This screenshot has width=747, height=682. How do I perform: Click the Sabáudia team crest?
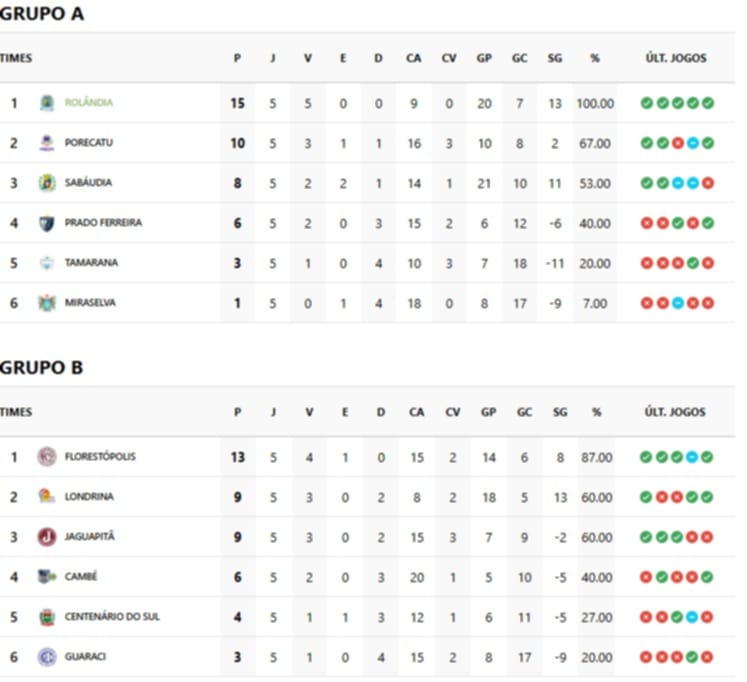47,183
